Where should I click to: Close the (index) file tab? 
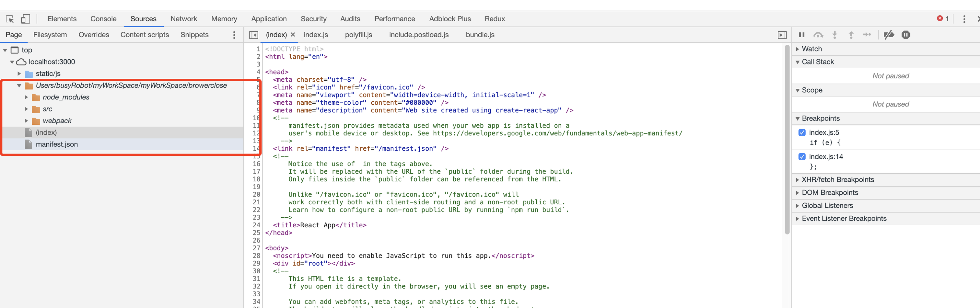[x=293, y=35]
